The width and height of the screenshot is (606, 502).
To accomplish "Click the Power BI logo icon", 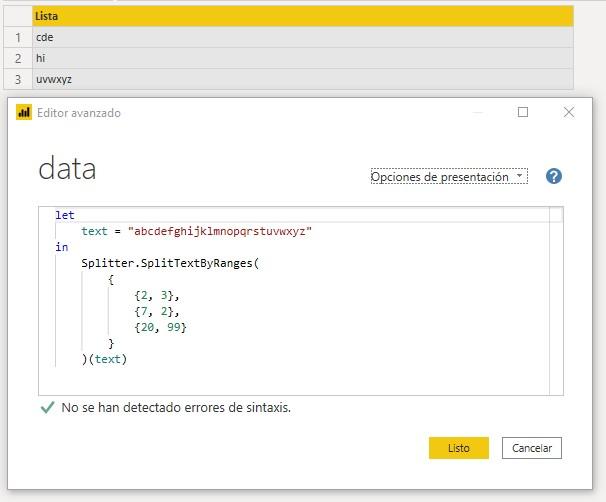I will coord(24,112).
